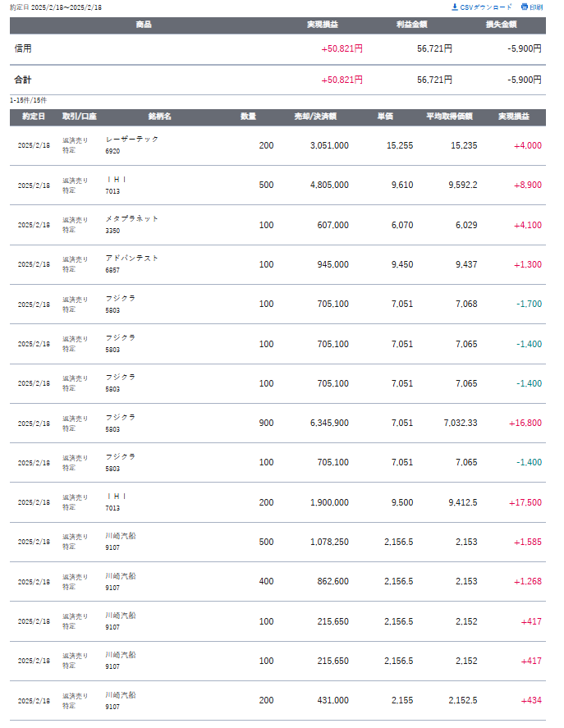Click the 合計 total row label

[x=23, y=80]
